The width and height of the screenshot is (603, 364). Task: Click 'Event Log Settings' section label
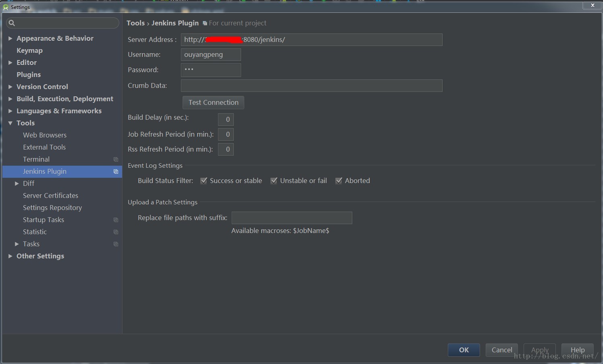click(155, 166)
